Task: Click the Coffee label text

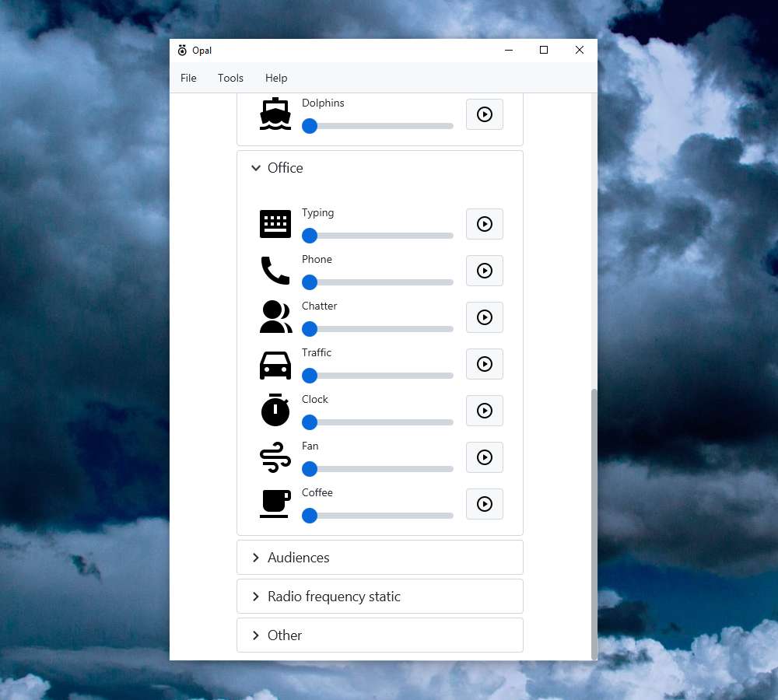Action: [317, 492]
